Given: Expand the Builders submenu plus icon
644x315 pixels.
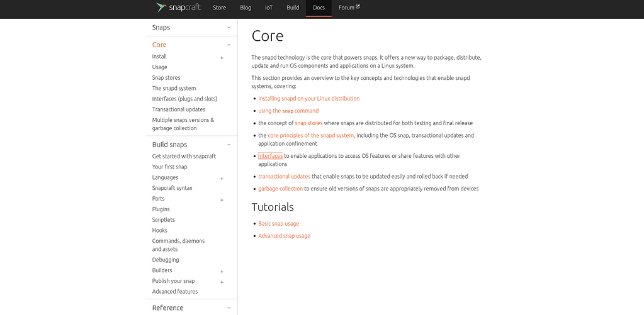Looking at the screenshot, I should pos(222,272).
